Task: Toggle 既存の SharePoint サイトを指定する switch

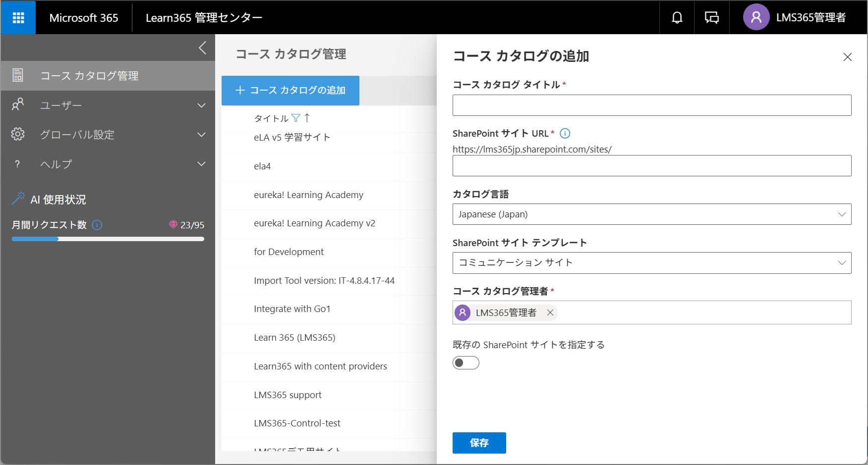Action: [x=466, y=363]
